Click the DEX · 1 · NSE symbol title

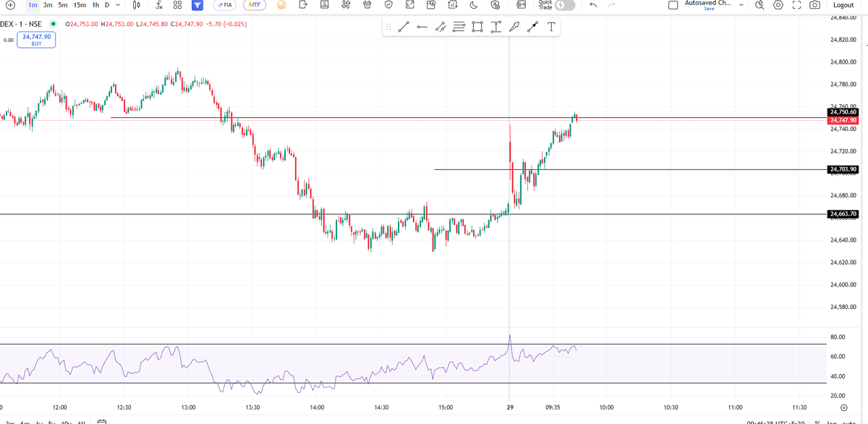[x=22, y=24]
